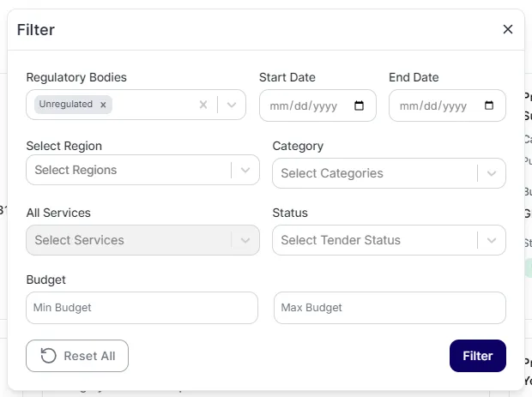The width and height of the screenshot is (532, 397).
Task: Click the Max Budget input
Action: coord(390,308)
